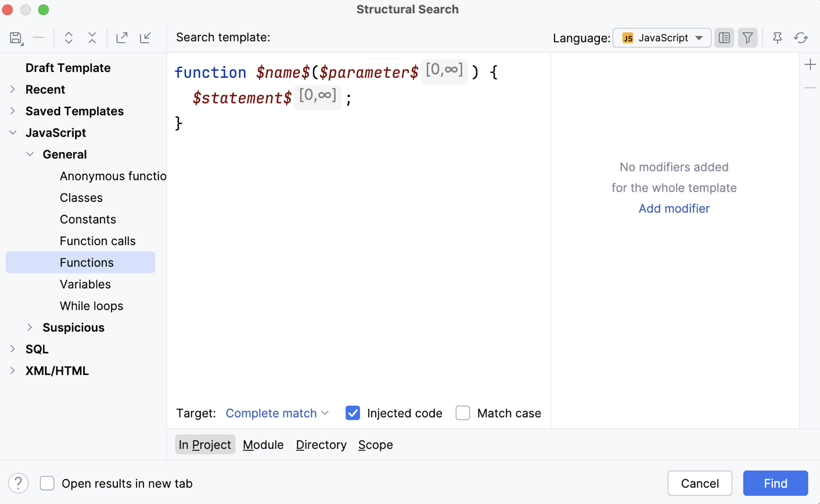Export the template using the arrow-out icon

121,37
